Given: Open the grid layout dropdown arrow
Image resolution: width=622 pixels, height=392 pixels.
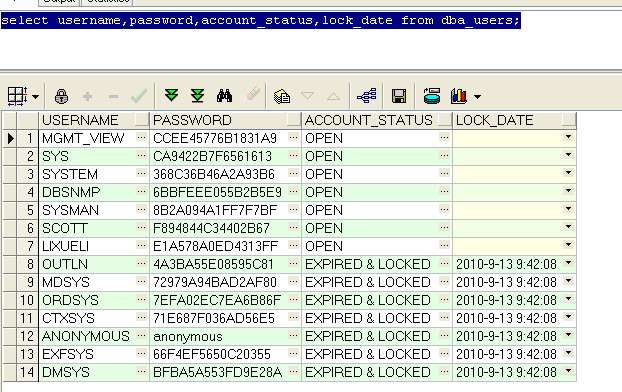Looking at the screenshot, I should pos(35,97).
